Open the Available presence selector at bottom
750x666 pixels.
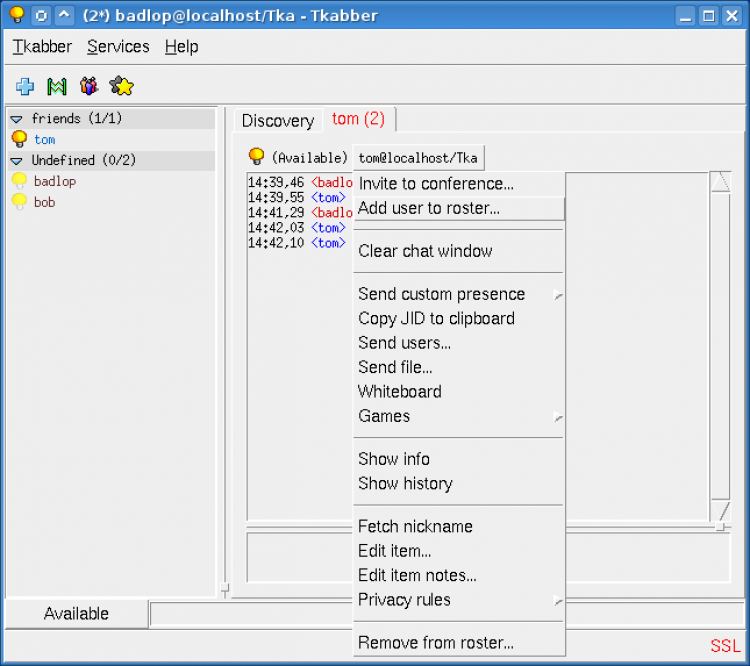tap(77, 613)
